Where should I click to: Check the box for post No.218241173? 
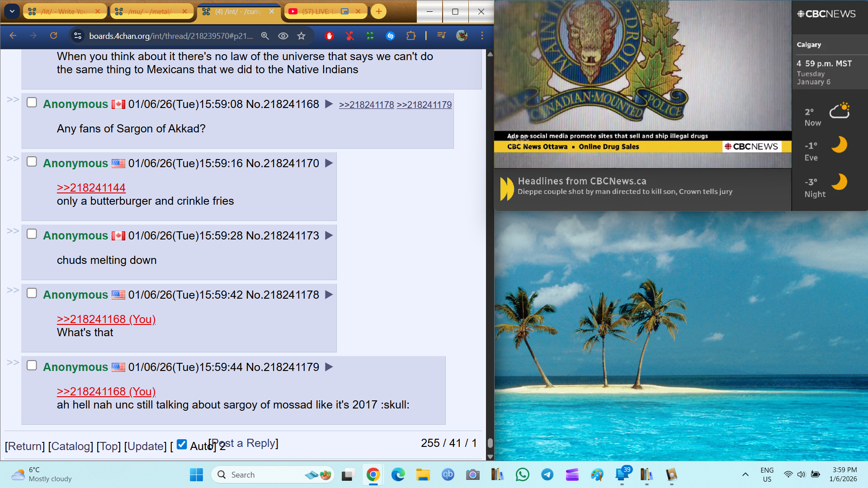[32, 234]
